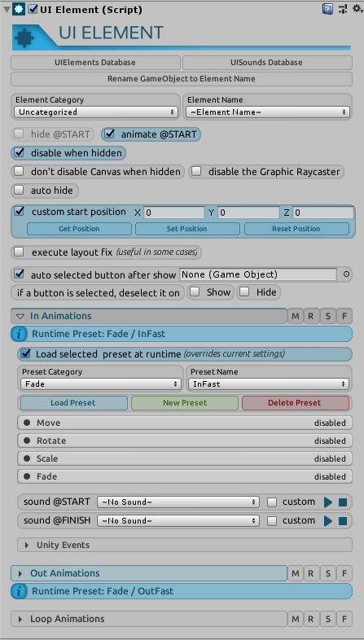364x640 pixels.
Task: Collapse the UI Element script foldout arrow
Action: click(x=7, y=10)
